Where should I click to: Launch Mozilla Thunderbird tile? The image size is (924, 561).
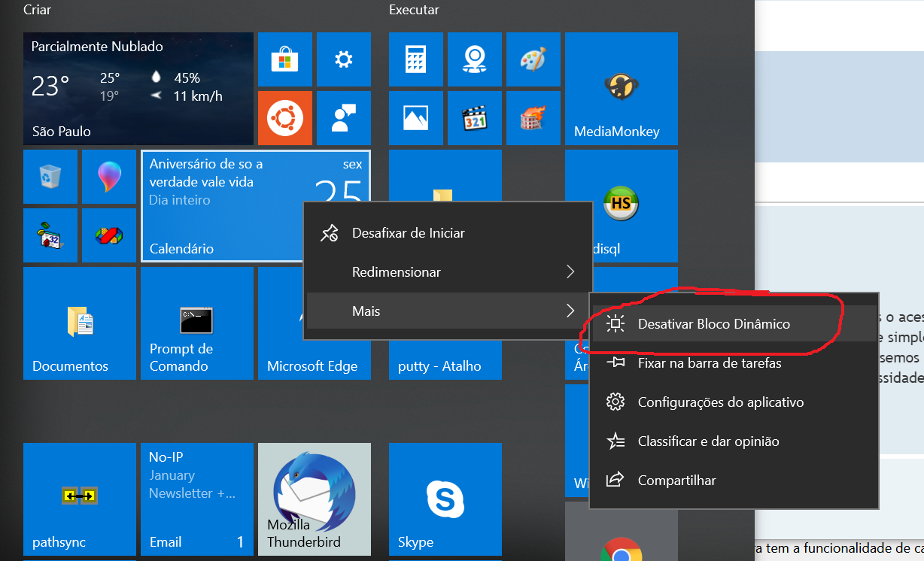(x=314, y=499)
